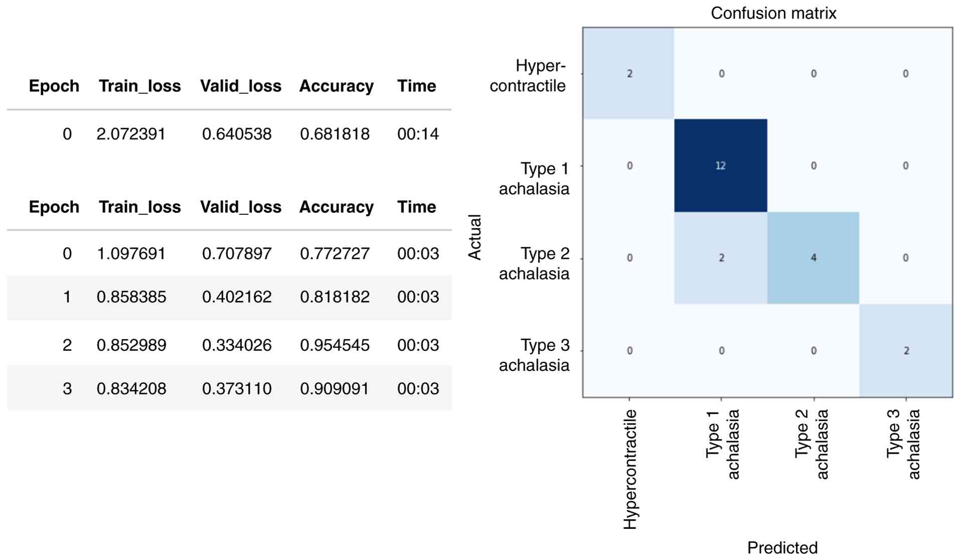Select the matrix cell showing value 4

(813, 258)
